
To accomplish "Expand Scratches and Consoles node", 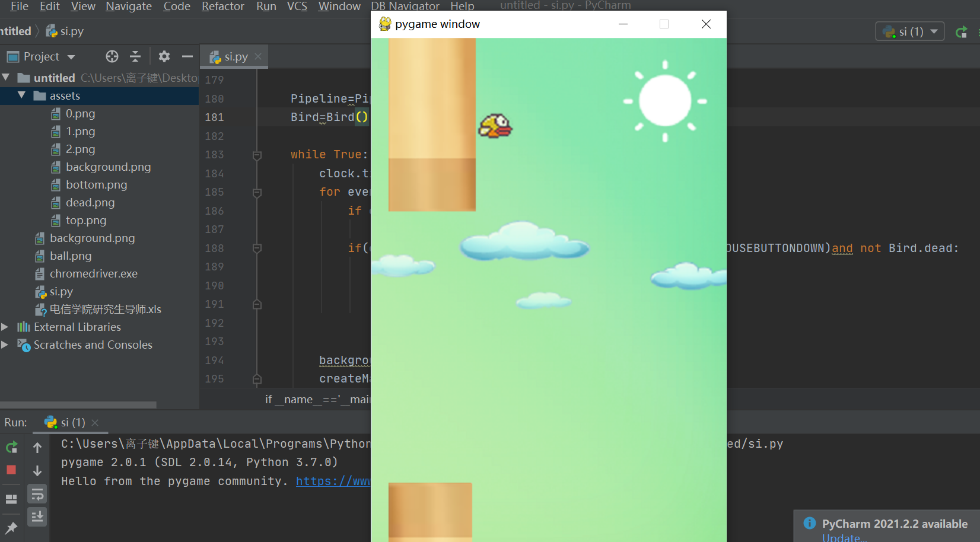I will tap(5, 345).
